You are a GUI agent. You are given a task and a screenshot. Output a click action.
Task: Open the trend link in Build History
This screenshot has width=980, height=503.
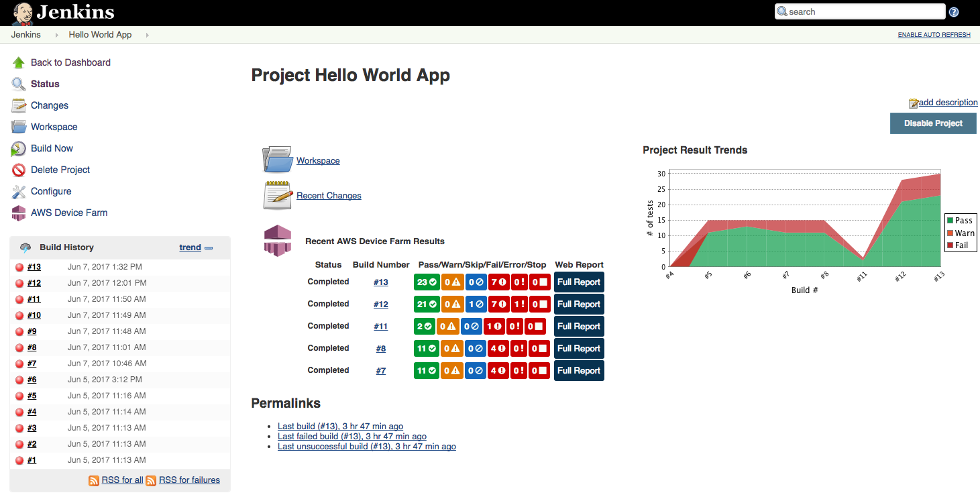pos(190,247)
